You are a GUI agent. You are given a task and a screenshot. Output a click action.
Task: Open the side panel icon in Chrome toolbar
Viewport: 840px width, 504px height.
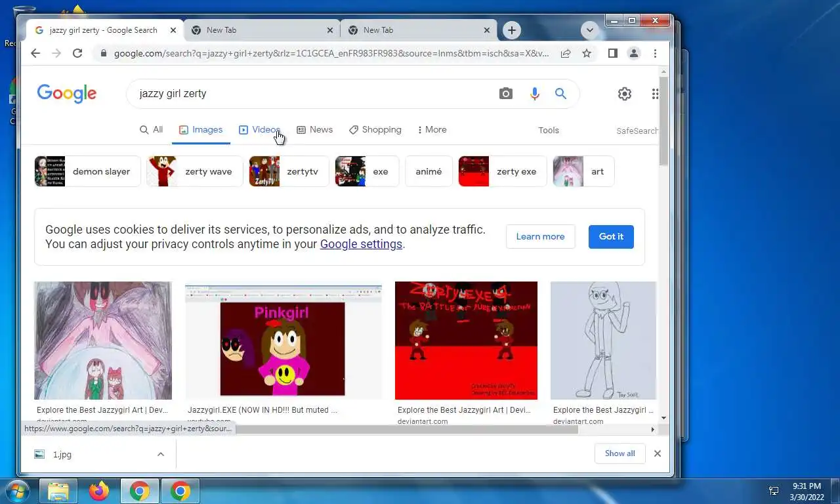(x=612, y=53)
